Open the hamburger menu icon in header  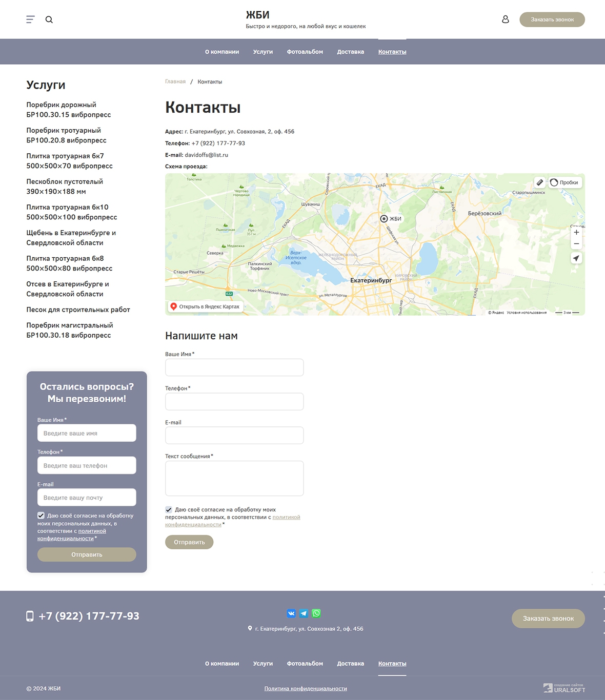click(x=30, y=19)
